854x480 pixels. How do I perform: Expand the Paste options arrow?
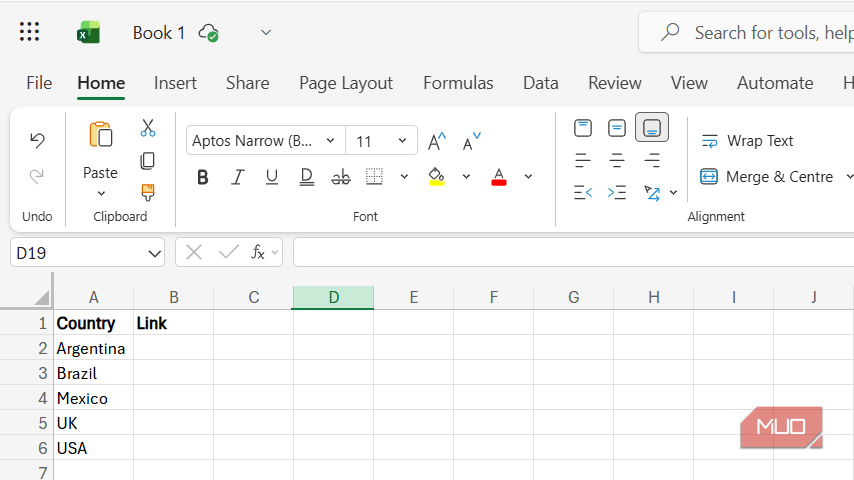pyautogui.click(x=101, y=193)
